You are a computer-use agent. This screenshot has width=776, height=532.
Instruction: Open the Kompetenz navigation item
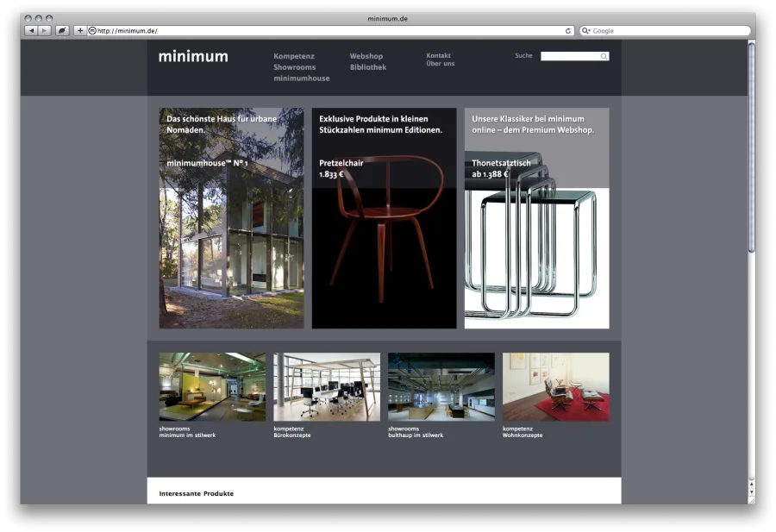pos(294,56)
